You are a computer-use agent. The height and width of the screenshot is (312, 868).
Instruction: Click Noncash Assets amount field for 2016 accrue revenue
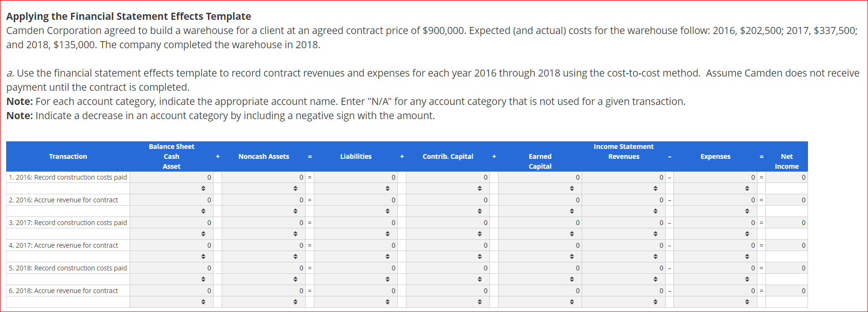(x=264, y=200)
